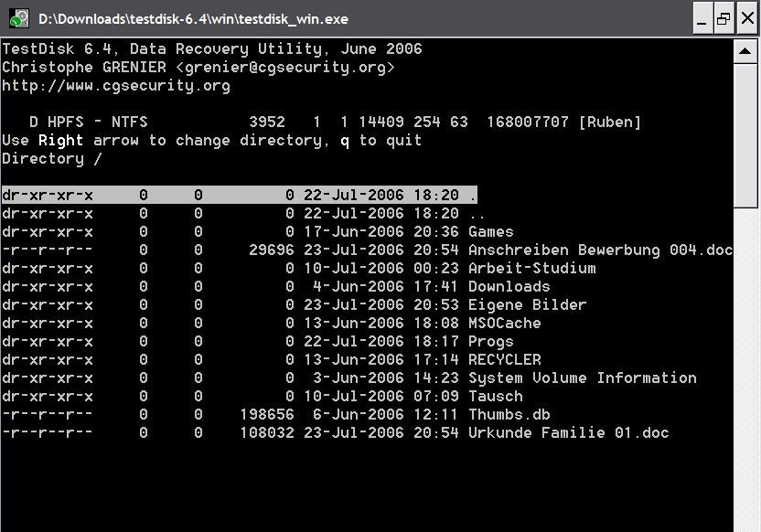The height and width of the screenshot is (532, 761).
Task: Click the '10-Jul-2006 07:09' timestamp
Action: [x=381, y=396]
